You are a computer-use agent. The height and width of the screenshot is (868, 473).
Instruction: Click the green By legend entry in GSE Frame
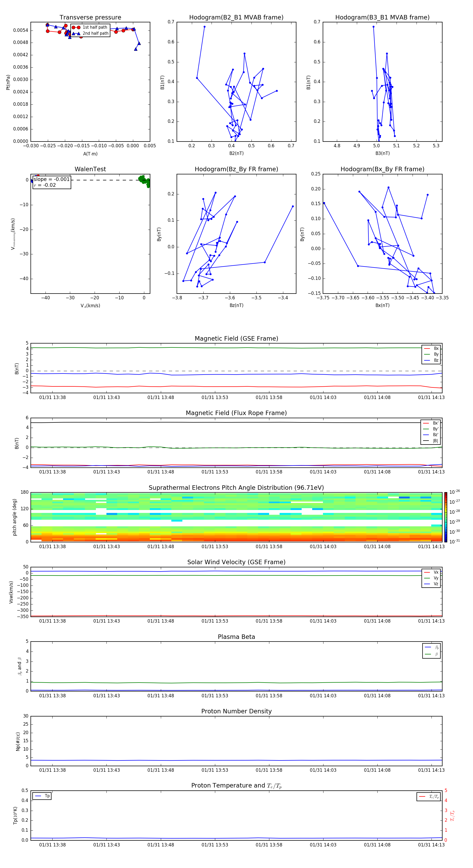(x=431, y=354)
